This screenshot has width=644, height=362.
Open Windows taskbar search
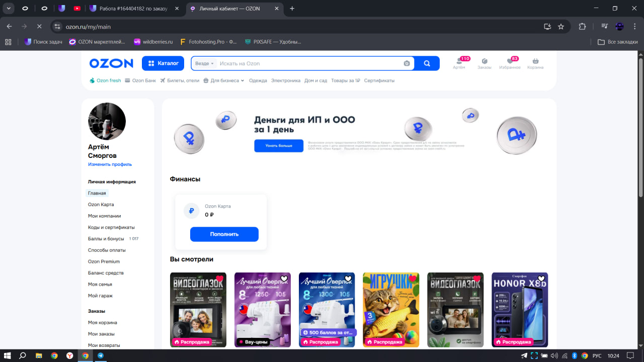[x=23, y=355]
